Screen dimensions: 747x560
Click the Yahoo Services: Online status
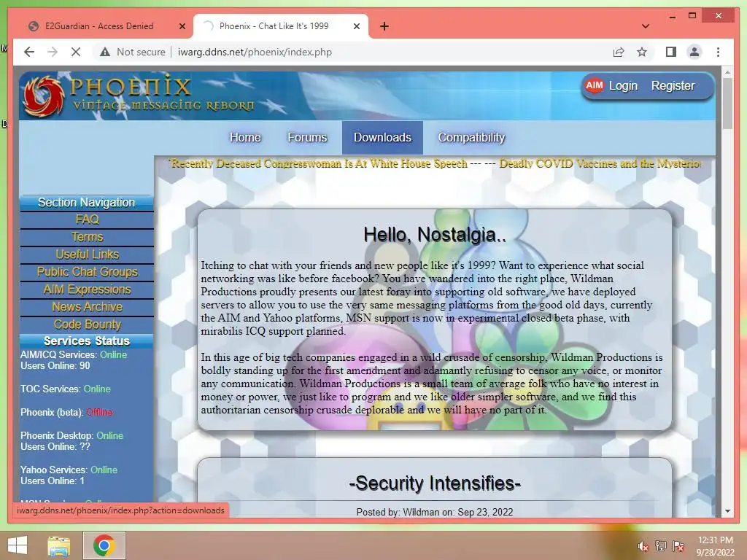coord(69,470)
